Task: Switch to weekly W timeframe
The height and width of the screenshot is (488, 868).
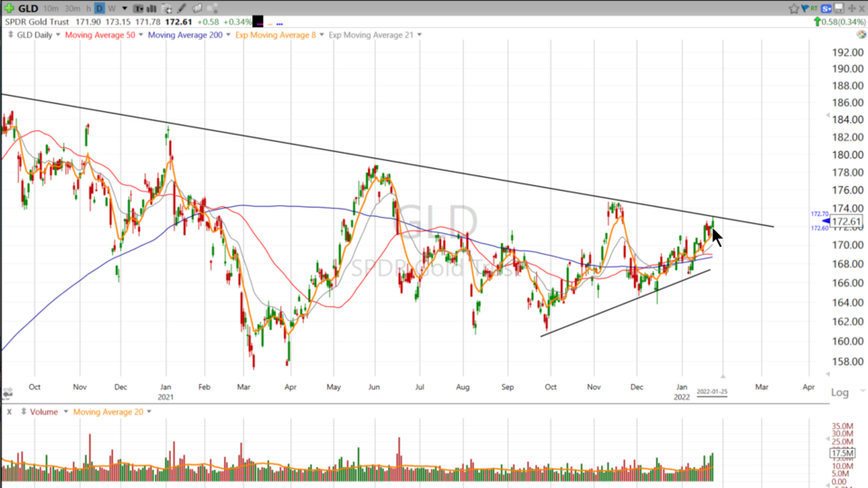Action: 112,8
